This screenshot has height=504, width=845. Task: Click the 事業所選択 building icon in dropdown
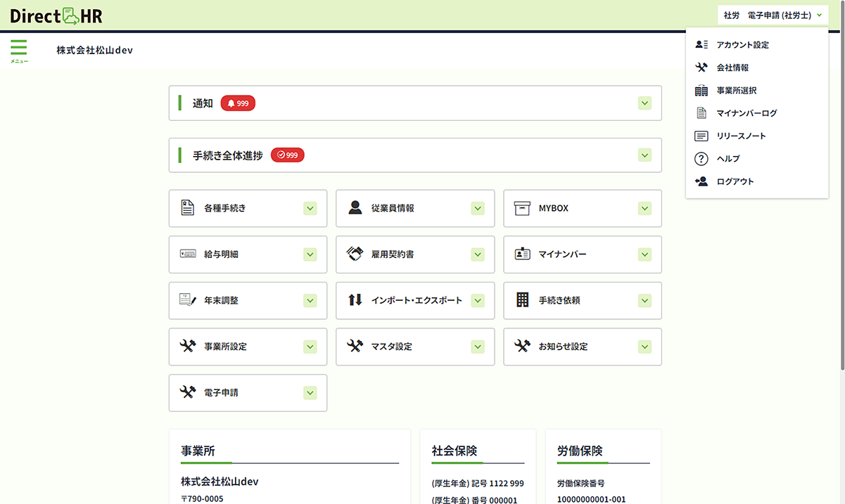coord(701,90)
